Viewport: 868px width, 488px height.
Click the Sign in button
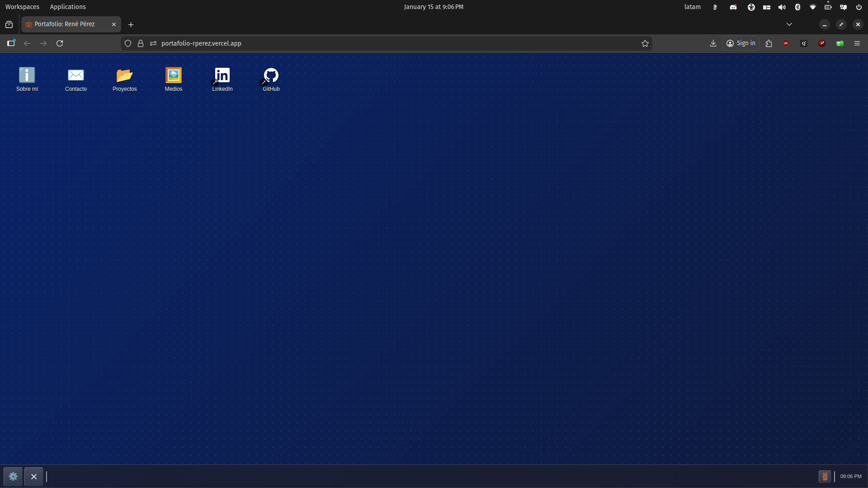tap(741, 43)
